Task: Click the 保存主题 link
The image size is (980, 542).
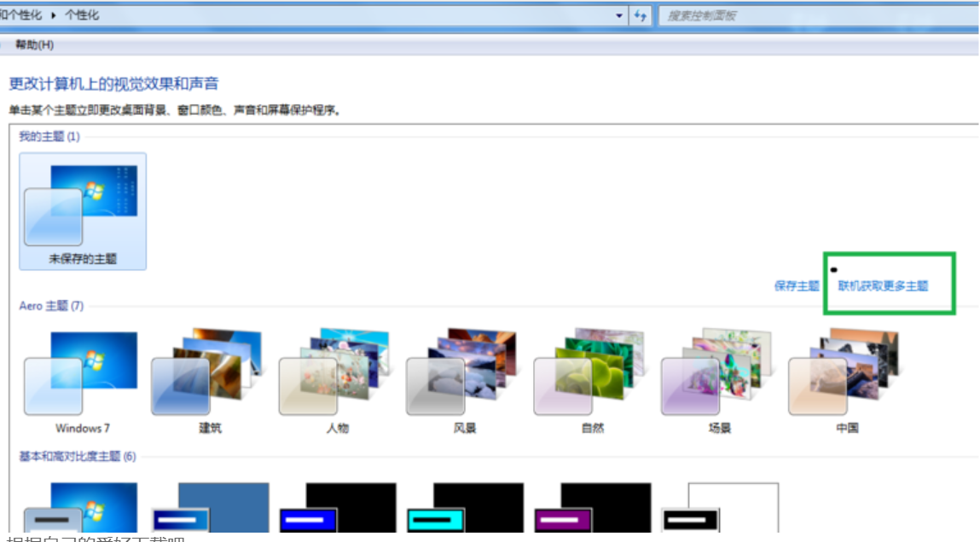Action: point(797,286)
